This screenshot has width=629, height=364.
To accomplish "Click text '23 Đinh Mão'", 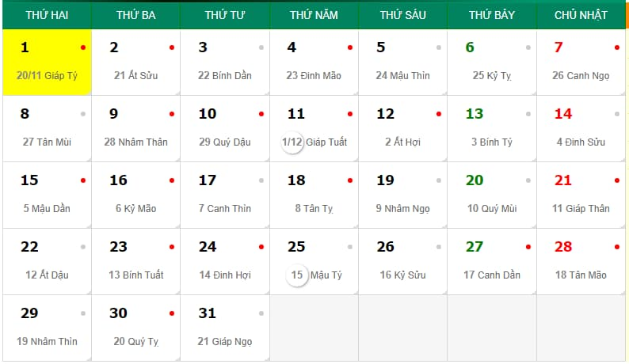I will tap(314, 76).
